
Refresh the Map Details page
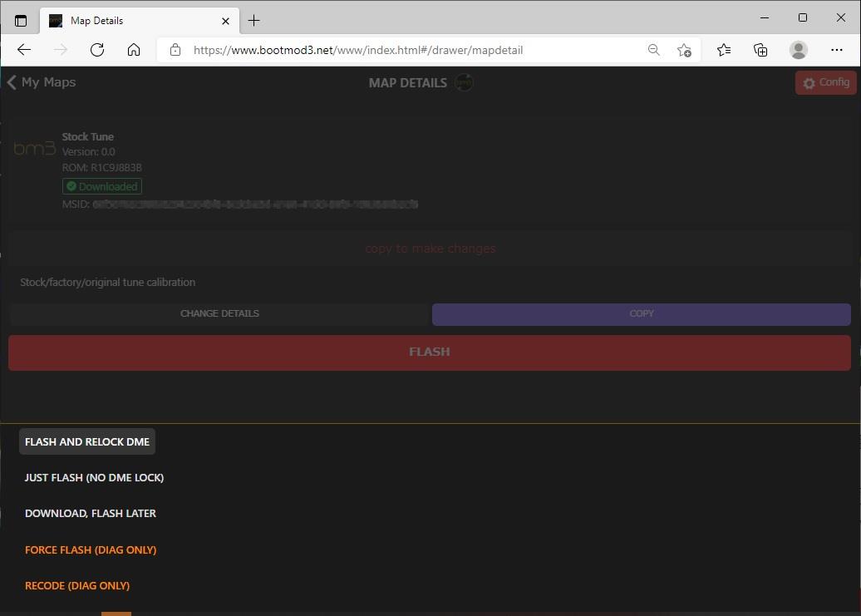pos(97,50)
